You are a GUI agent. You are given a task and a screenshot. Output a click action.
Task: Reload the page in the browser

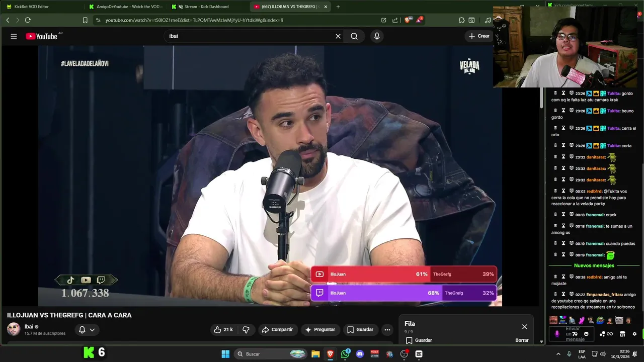click(28, 20)
